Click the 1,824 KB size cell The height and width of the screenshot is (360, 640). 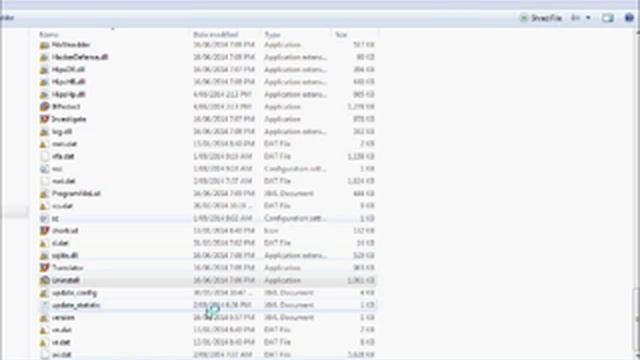tap(360, 181)
